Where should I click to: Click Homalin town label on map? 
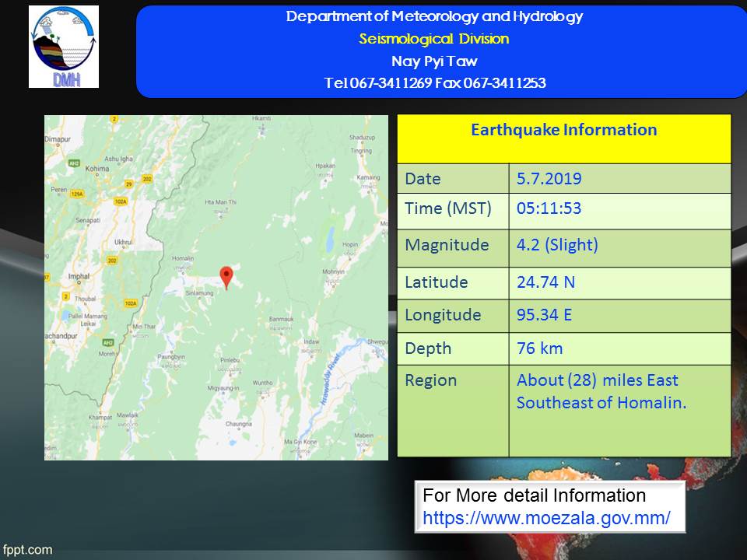[183, 258]
